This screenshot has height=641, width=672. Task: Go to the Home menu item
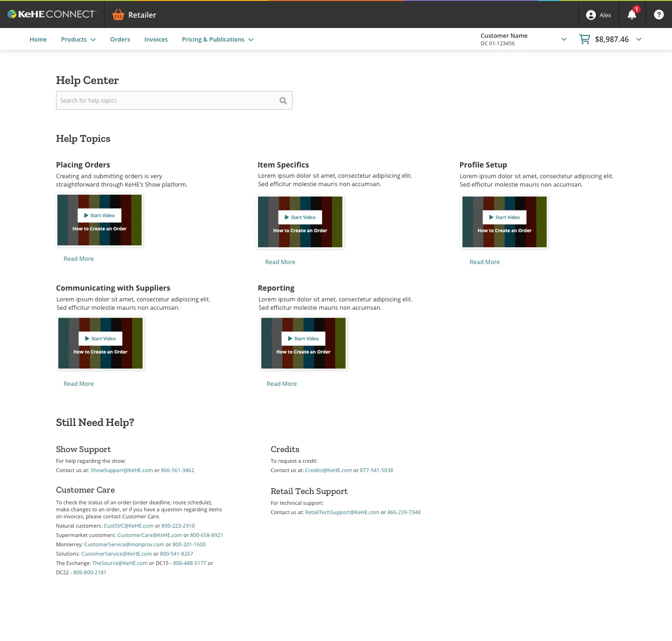(38, 40)
